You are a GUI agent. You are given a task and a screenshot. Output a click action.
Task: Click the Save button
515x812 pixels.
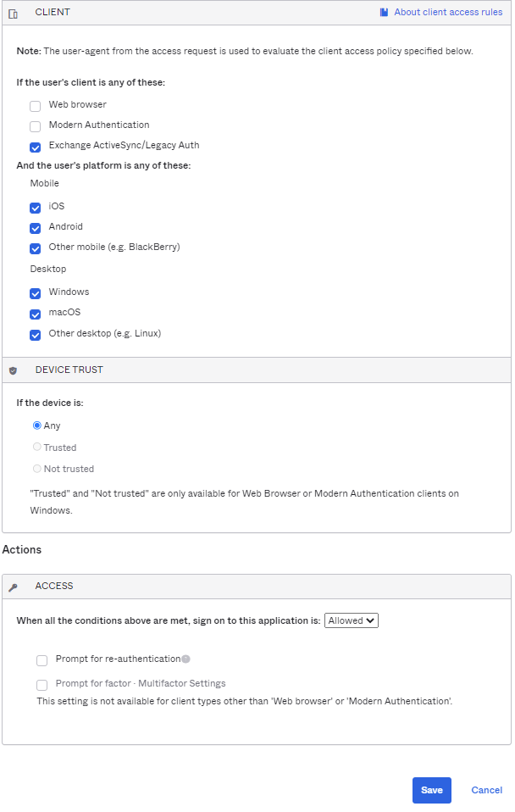431,790
